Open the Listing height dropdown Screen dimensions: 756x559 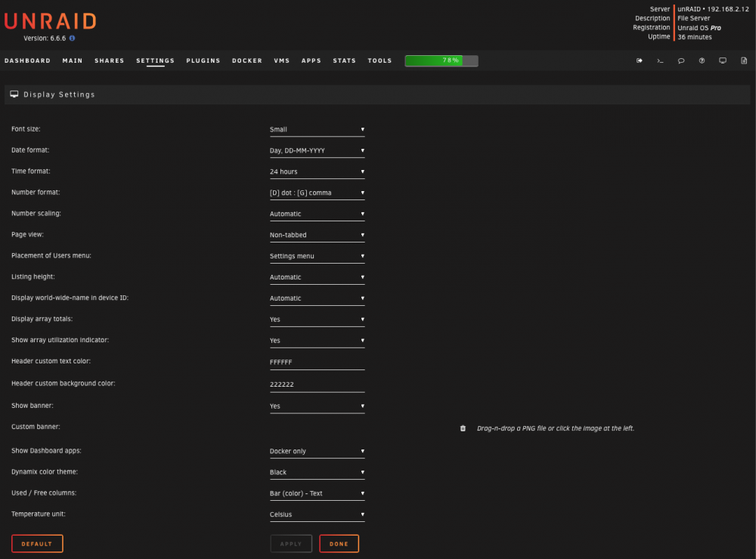point(317,277)
